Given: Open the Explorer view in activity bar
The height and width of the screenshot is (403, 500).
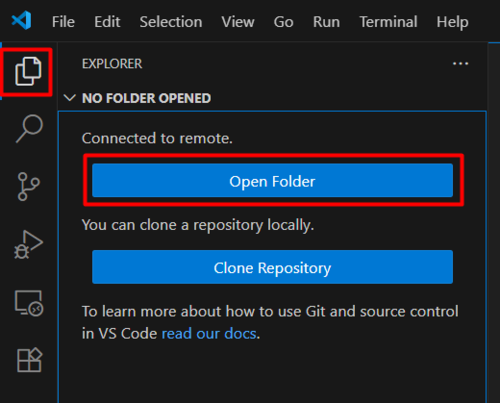Looking at the screenshot, I should tap(28, 71).
